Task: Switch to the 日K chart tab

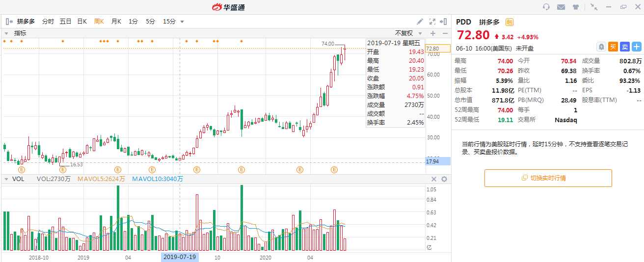Action: coord(82,22)
